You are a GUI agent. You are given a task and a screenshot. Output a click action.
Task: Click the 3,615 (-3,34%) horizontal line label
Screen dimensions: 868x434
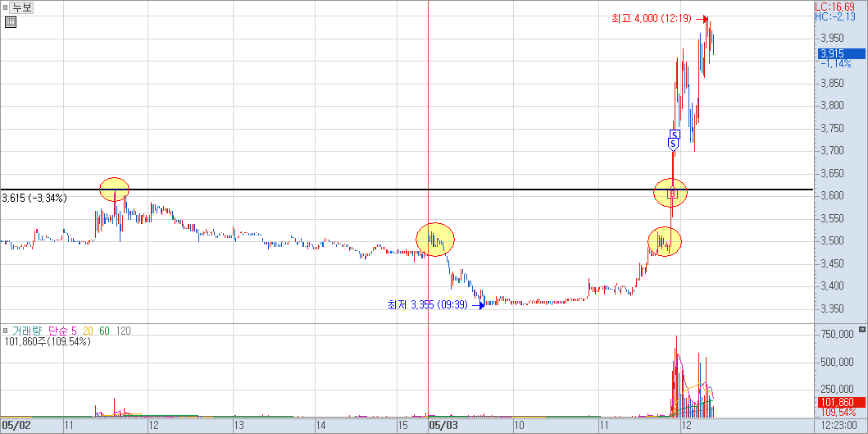(x=34, y=198)
